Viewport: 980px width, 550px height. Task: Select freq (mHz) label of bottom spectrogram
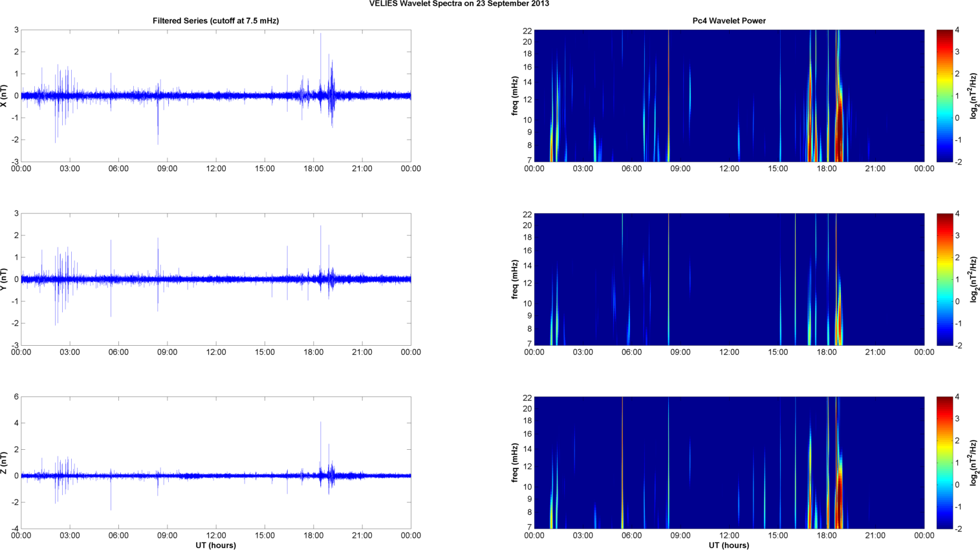[515, 463]
